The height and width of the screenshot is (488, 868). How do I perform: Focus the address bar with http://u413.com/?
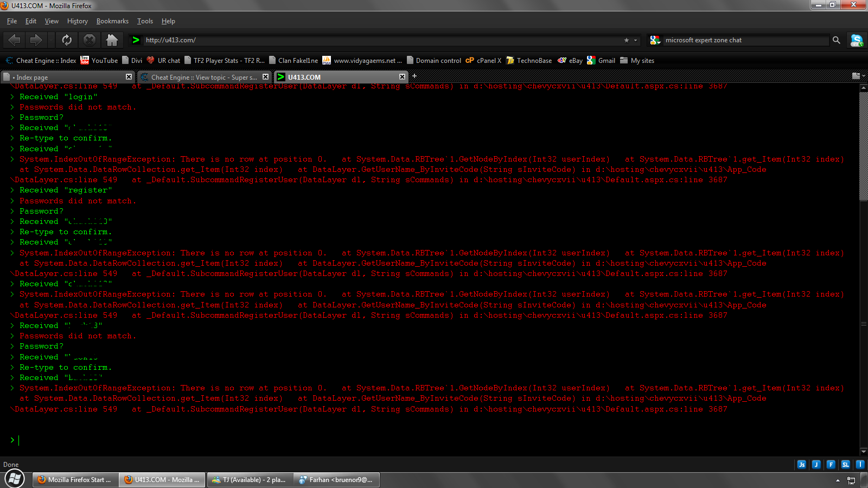click(380, 40)
